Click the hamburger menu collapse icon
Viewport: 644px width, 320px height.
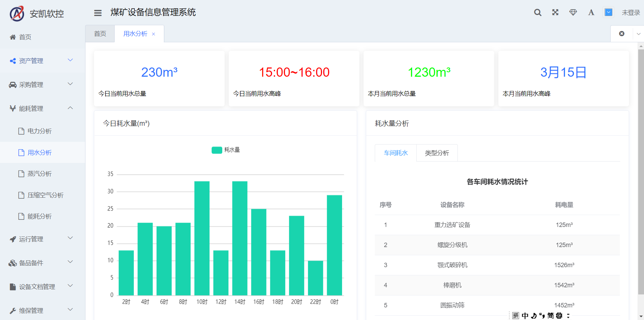(98, 13)
